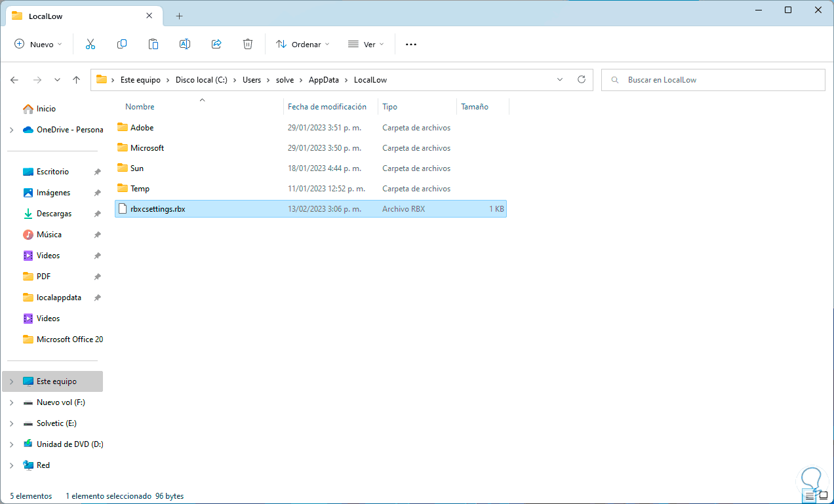The width and height of the screenshot is (834, 504).
Task: Click the 13/02/2023 3:06 p. m. date
Action: 325,209
